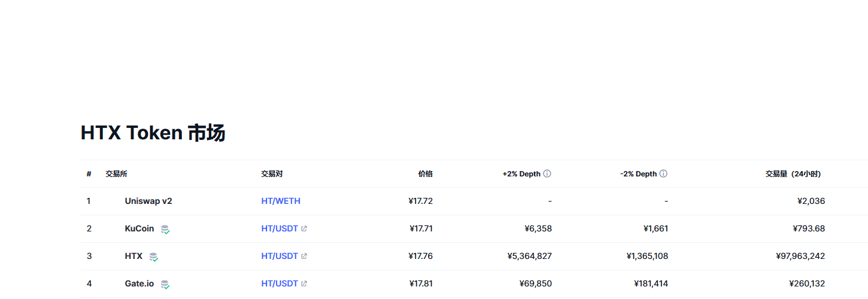Screen dimensions: 868x299
Task: Sort by 交易量（24小时）column header
Action: point(793,174)
